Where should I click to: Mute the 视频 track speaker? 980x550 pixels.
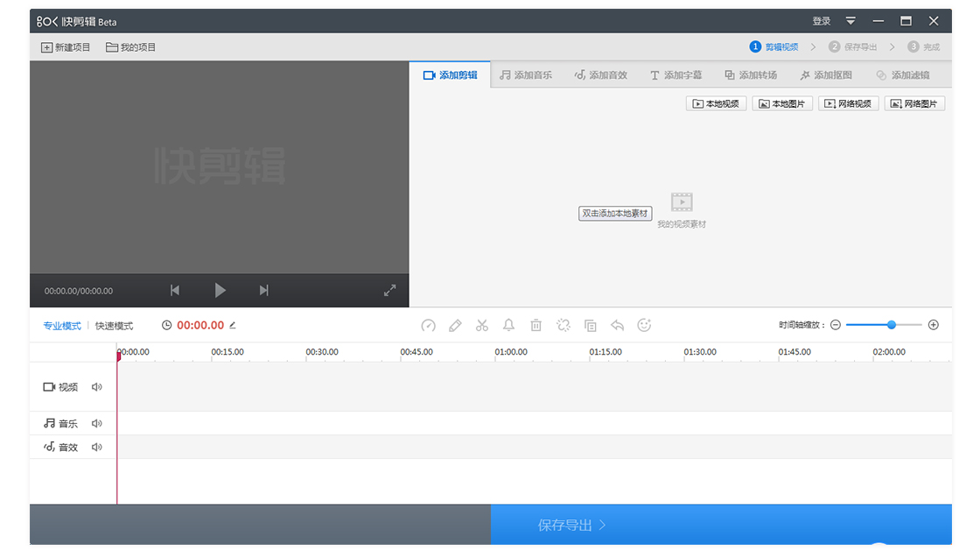97,387
